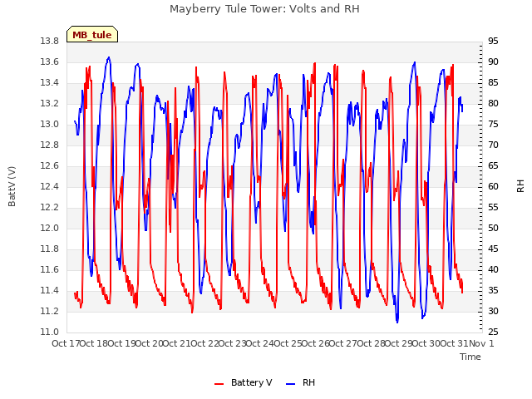Click the Oct 29 date label
532x399 pixels.
[399, 343]
